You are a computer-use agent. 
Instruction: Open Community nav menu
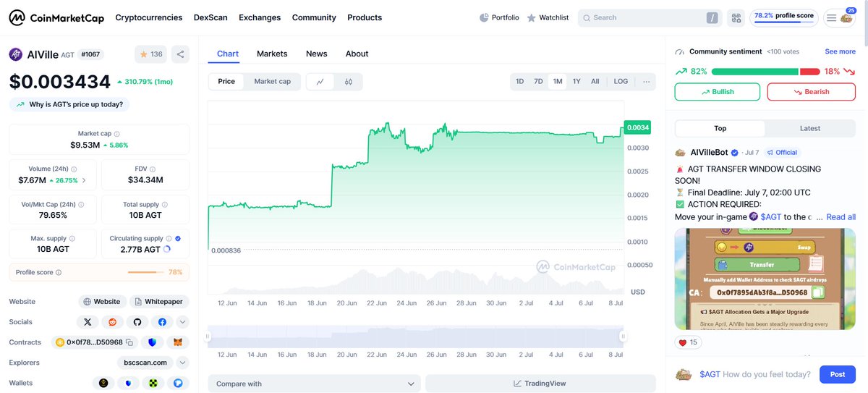314,17
